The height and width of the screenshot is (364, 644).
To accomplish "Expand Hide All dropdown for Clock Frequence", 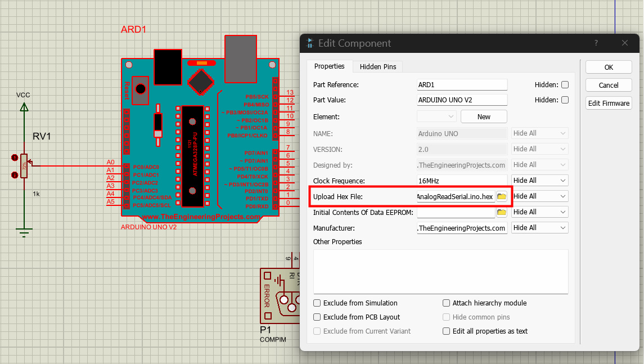I will 539,181.
